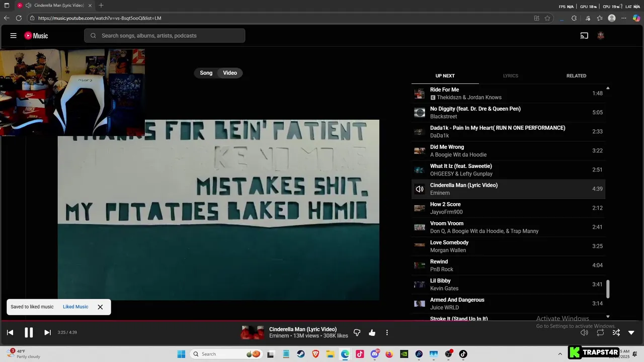The width and height of the screenshot is (644, 362).
Task: Open the LYRICS tab
Action: point(510,76)
